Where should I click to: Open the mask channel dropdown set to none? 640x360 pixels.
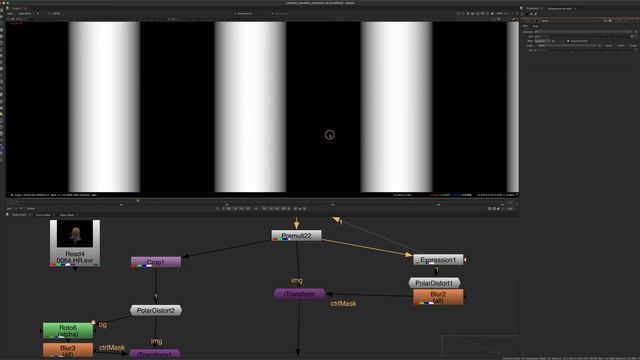(x=567, y=46)
